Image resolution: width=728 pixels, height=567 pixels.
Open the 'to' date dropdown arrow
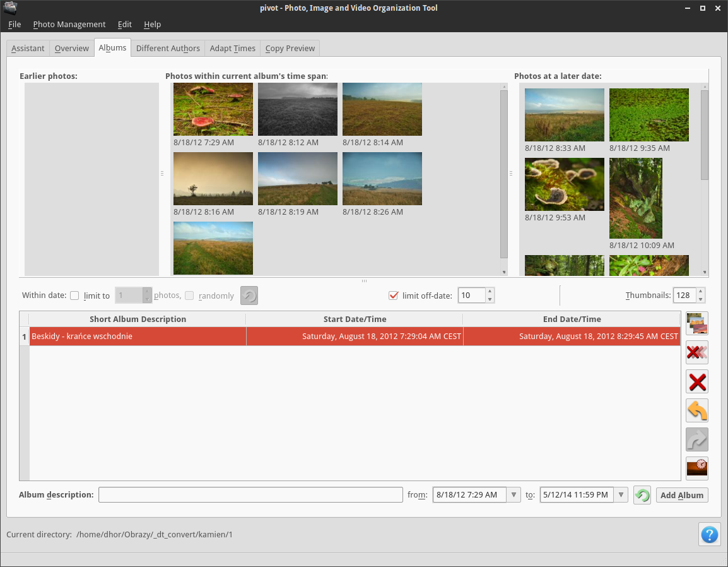[x=621, y=495]
